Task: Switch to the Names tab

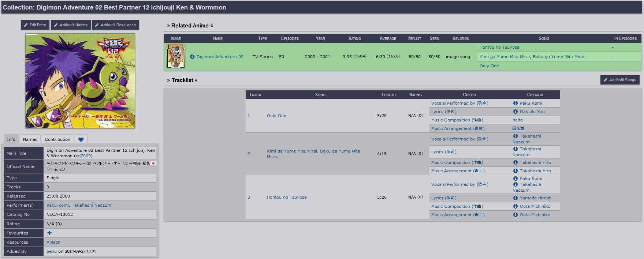Action: pos(30,139)
